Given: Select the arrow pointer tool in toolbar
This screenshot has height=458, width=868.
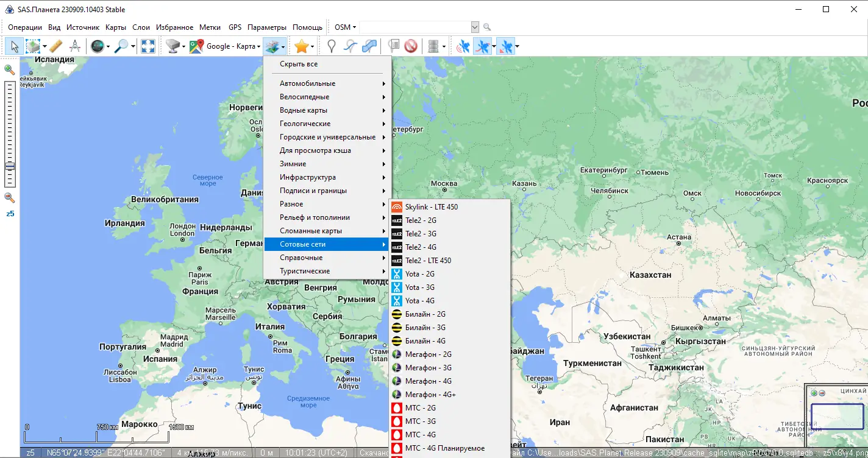Looking at the screenshot, I should 14,46.
